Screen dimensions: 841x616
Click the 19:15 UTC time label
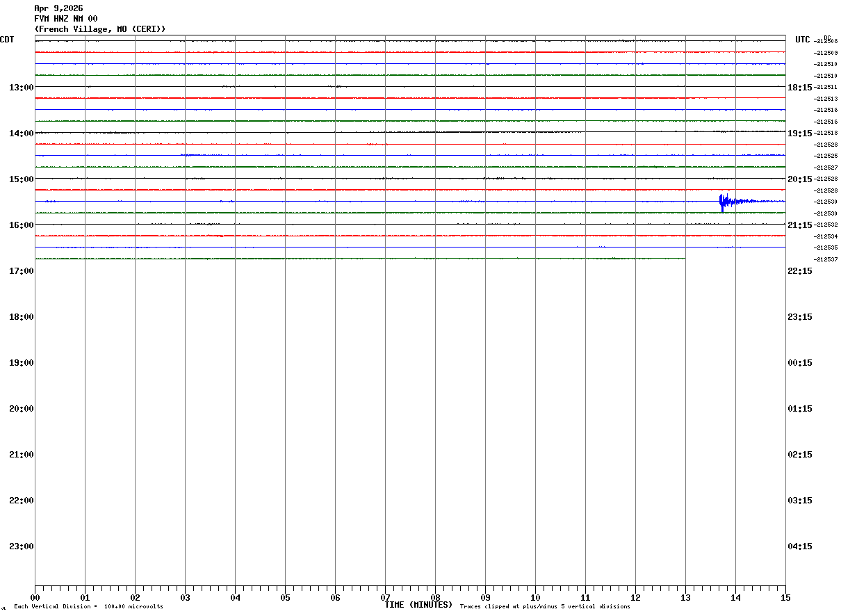click(800, 133)
